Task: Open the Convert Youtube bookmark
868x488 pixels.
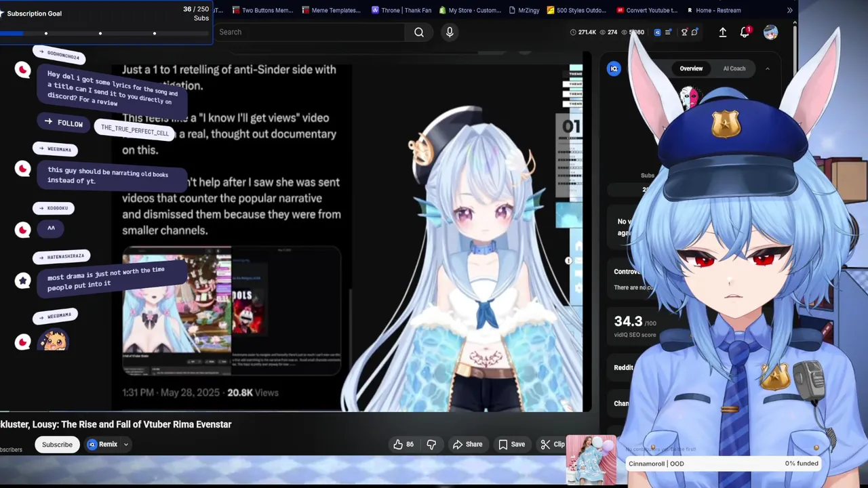Action: coord(648,10)
